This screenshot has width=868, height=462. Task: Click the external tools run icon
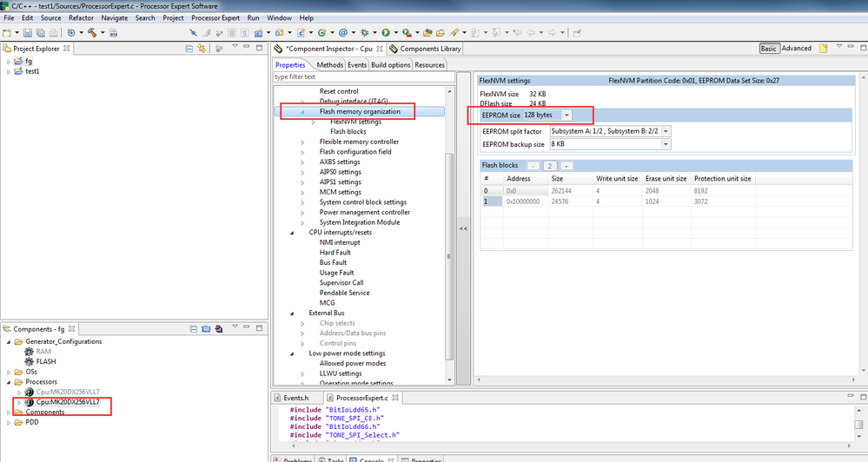click(x=407, y=33)
